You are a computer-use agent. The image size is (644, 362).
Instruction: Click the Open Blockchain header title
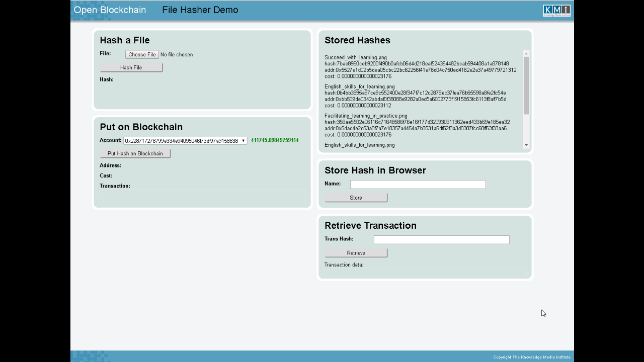point(110,10)
